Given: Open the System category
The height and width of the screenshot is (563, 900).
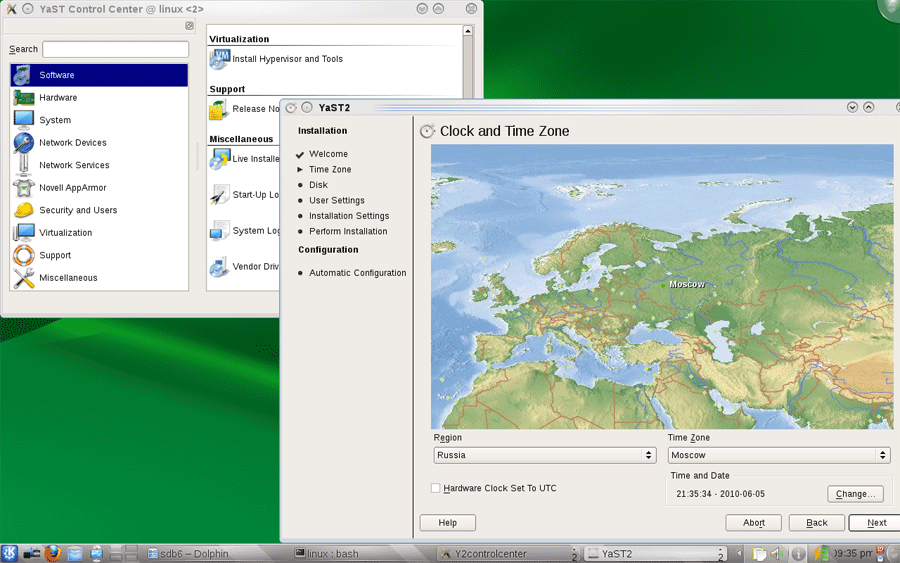Looking at the screenshot, I should (x=99, y=120).
